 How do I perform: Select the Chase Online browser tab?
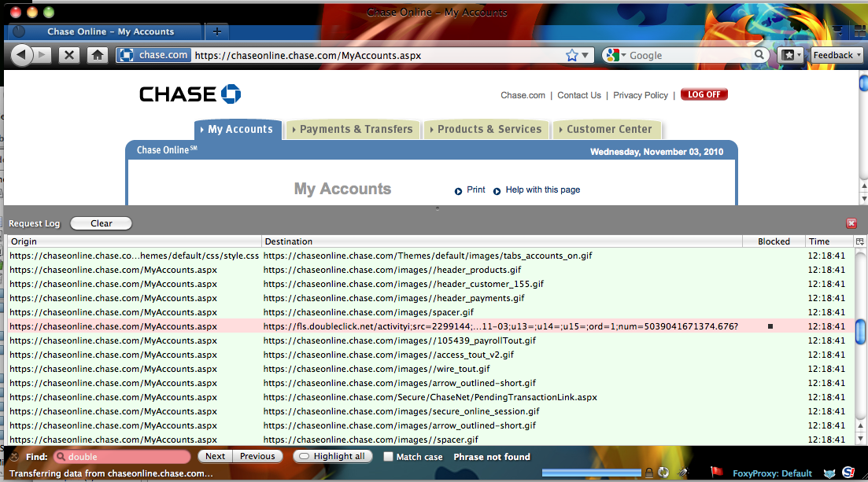pos(105,31)
